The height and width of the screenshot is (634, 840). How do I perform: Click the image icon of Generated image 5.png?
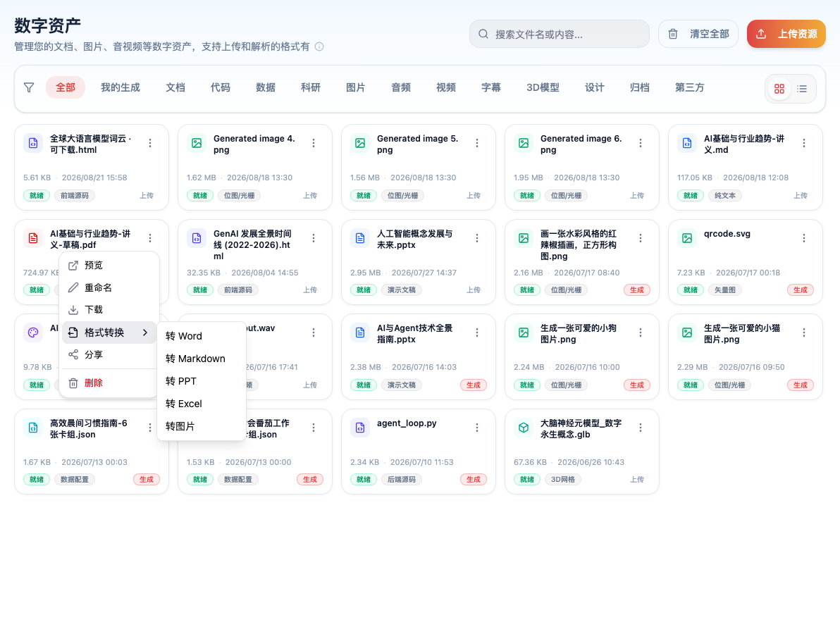(360, 143)
